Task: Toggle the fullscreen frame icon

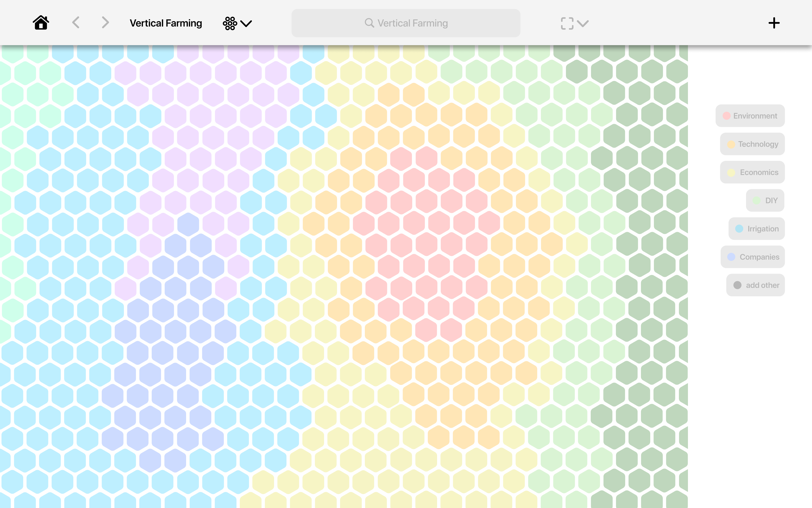Action: pos(567,23)
